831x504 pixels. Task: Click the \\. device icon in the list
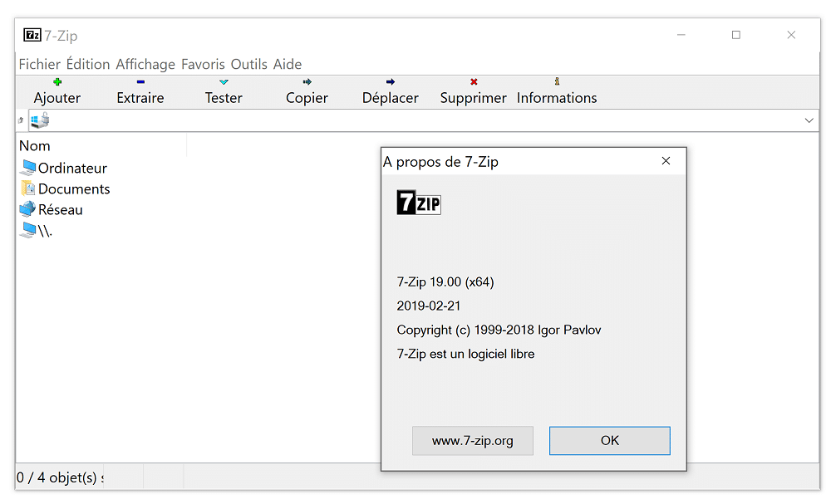click(x=28, y=230)
